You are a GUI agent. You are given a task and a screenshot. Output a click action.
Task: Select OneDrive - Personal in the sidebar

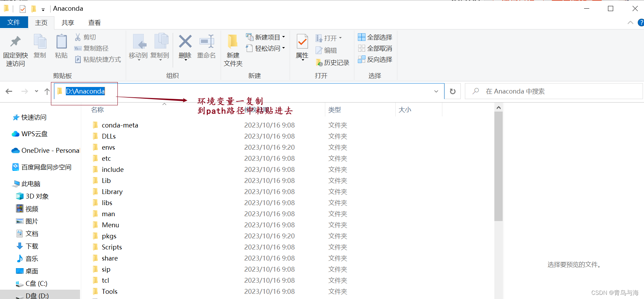(x=46, y=150)
